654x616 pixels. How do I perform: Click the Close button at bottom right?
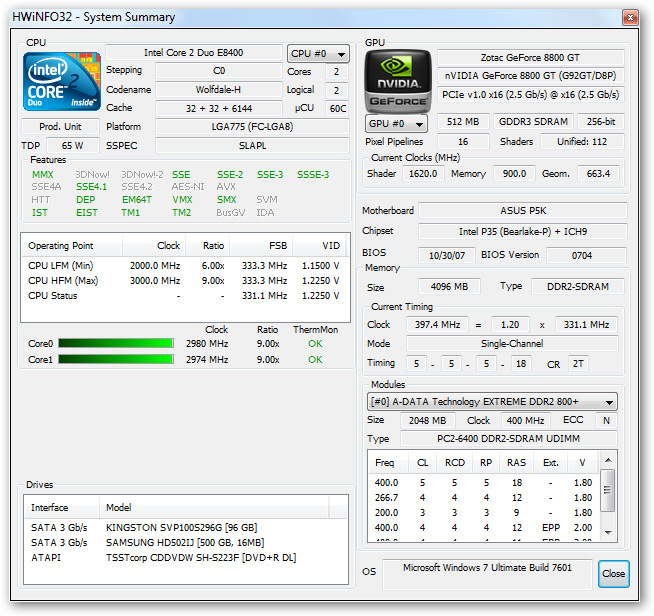coord(613,573)
